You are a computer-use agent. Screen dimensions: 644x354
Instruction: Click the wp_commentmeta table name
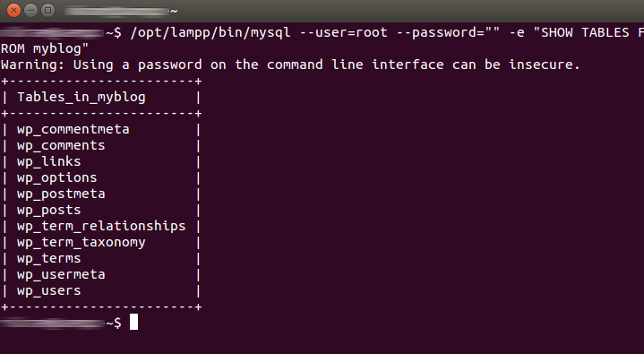pos(73,130)
